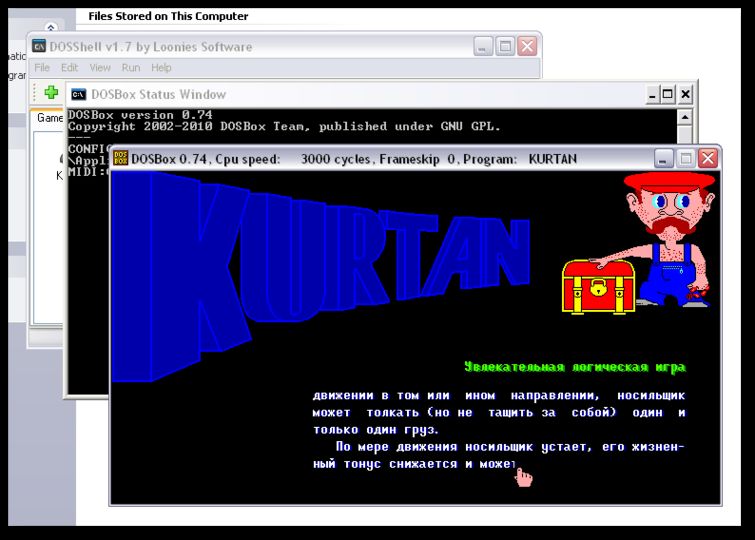Click the 'Files Stored on This Computer' heading
Viewport: 755px width, 540px height.
point(168,16)
